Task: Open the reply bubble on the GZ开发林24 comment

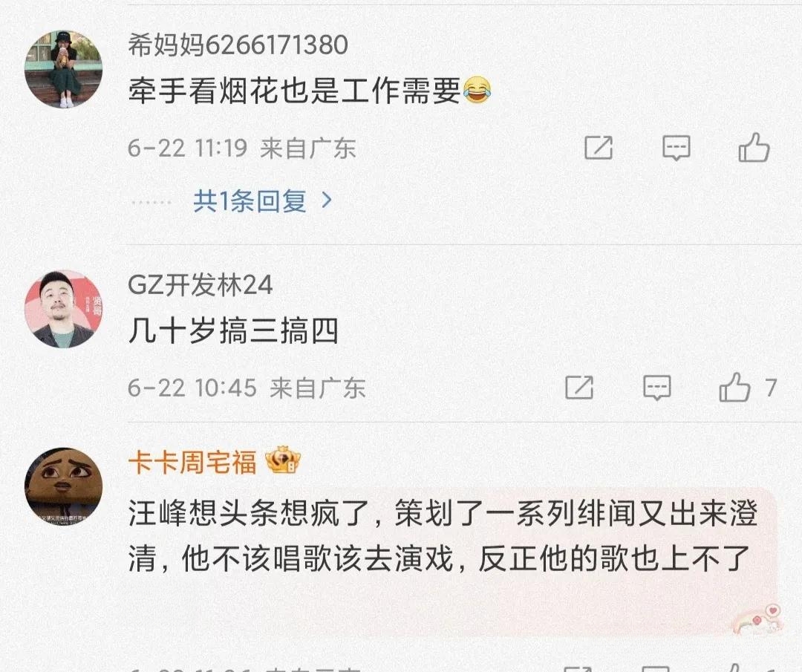Action: click(x=656, y=387)
